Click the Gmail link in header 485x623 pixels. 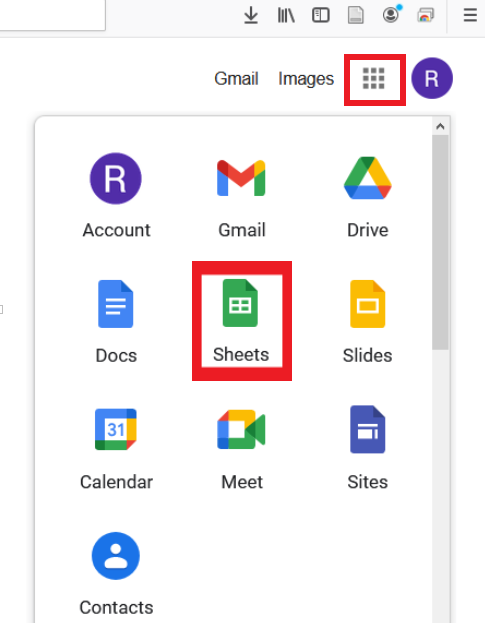(x=236, y=79)
